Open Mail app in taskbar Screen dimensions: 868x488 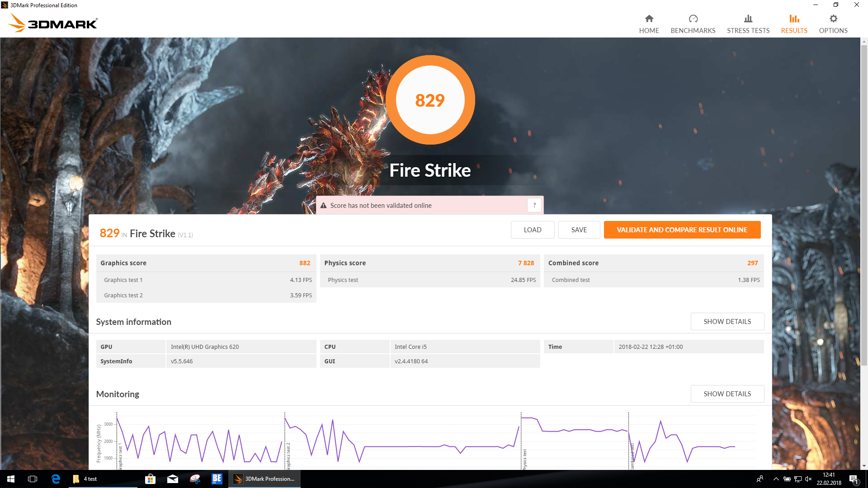(x=172, y=479)
